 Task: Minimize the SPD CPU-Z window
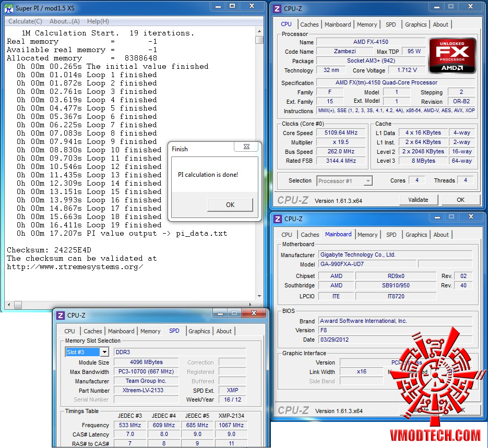click(x=220, y=313)
